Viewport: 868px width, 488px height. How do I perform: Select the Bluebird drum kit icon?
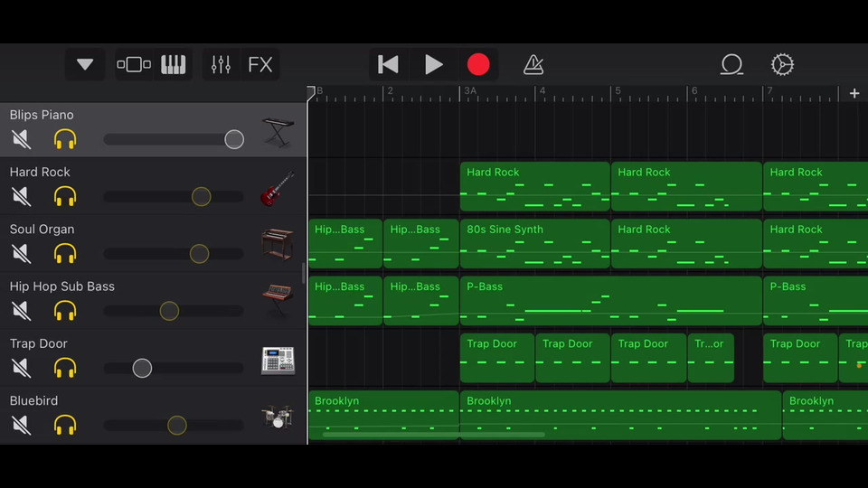pyautogui.click(x=278, y=417)
